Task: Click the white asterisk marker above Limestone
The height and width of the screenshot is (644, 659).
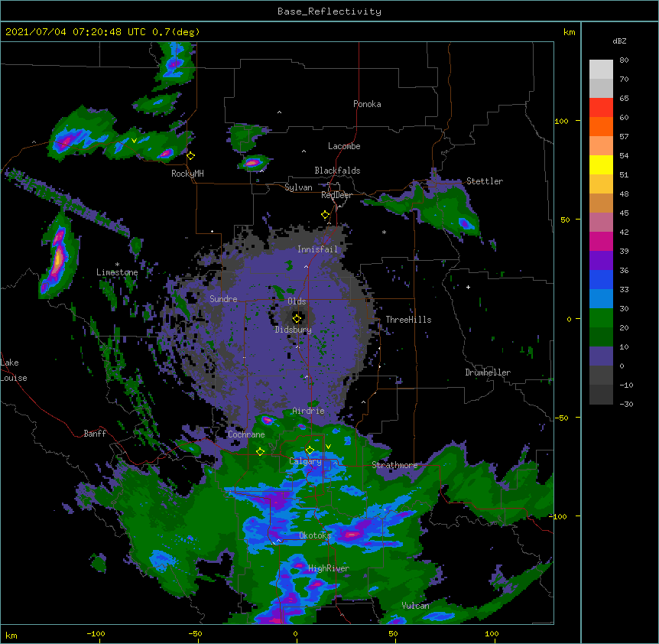Action: [x=117, y=265]
